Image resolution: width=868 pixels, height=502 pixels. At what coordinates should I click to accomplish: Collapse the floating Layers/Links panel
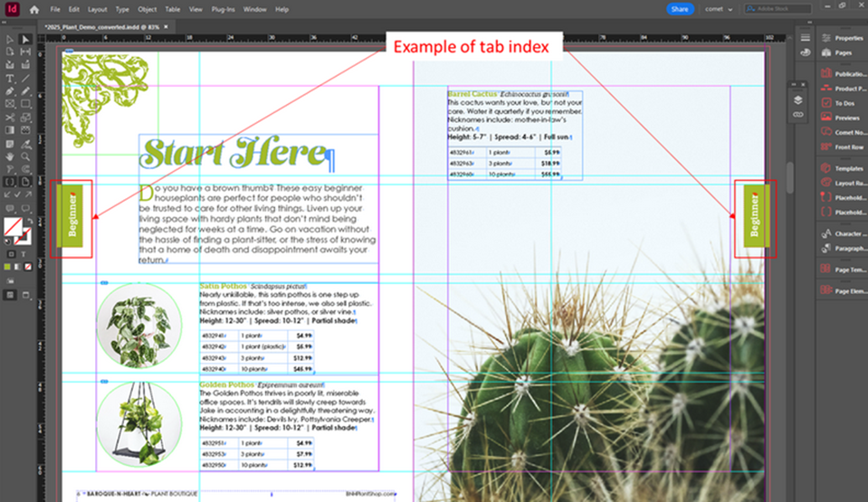pos(794,85)
